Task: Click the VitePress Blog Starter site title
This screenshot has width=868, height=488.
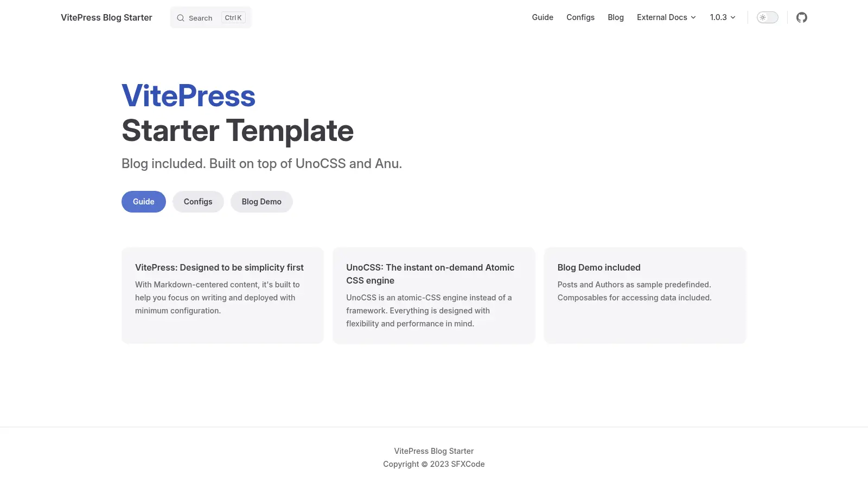Action: coord(106,17)
